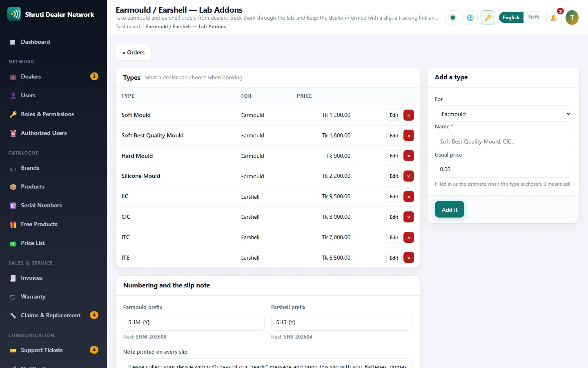Edit the Soft Mould type
Image resolution: width=588 pixels, height=368 pixels.
click(x=394, y=115)
